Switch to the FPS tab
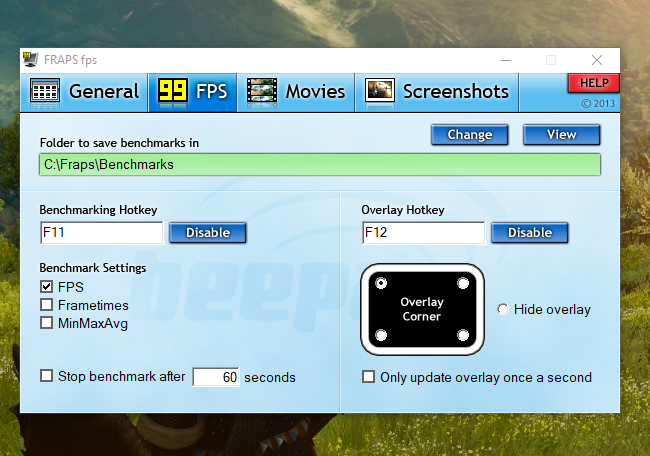 193,92
